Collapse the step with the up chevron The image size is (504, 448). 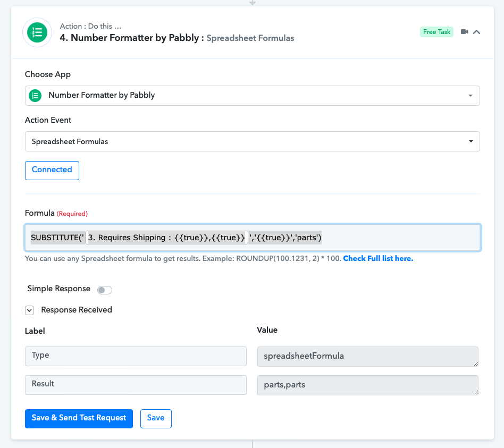[x=477, y=32]
